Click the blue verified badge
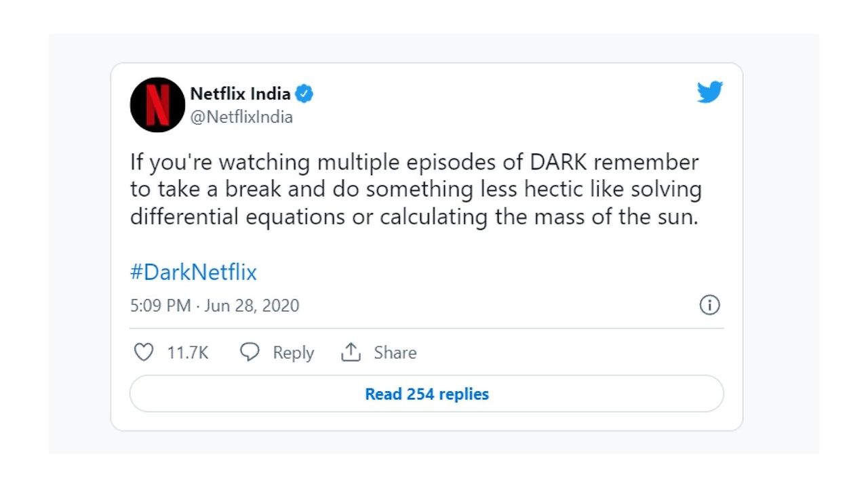Image resolution: width=868 pixels, height=488 pixels. pyautogui.click(x=305, y=94)
